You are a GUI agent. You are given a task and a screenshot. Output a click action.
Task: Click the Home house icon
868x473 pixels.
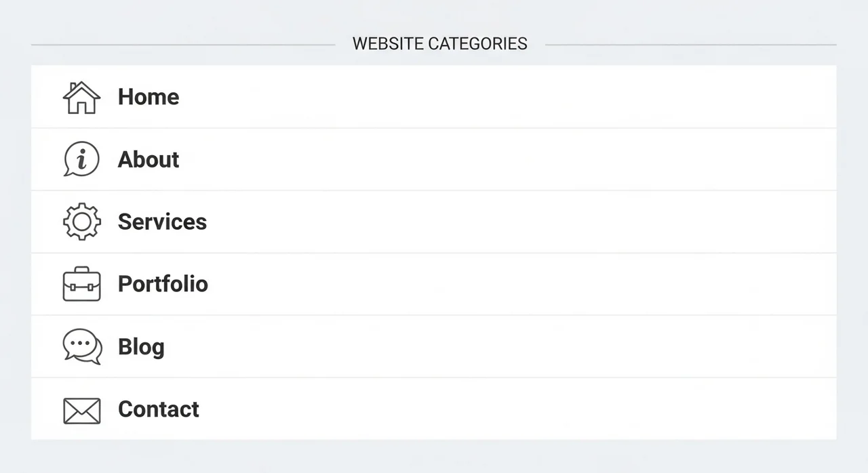81,98
